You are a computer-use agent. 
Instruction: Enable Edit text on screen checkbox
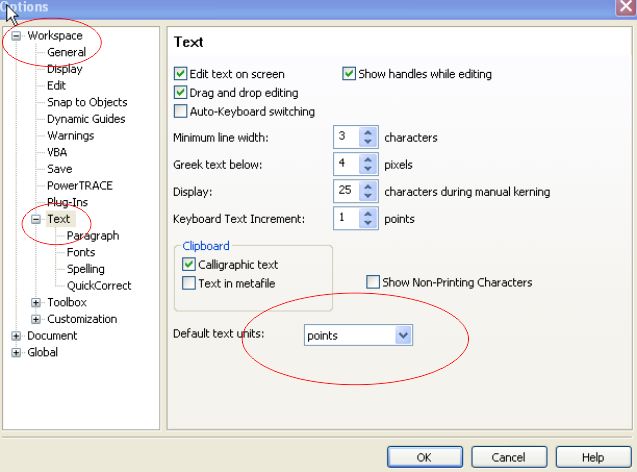[x=180, y=74]
